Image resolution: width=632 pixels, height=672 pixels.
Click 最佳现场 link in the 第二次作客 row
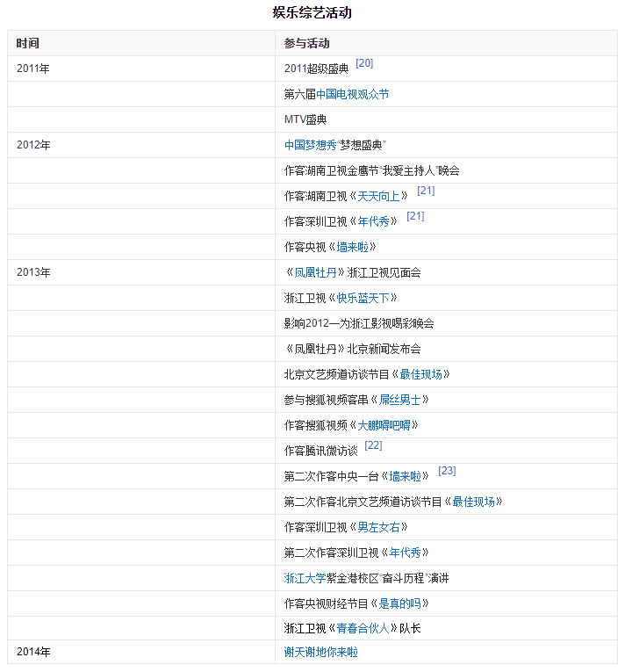tap(478, 502)
